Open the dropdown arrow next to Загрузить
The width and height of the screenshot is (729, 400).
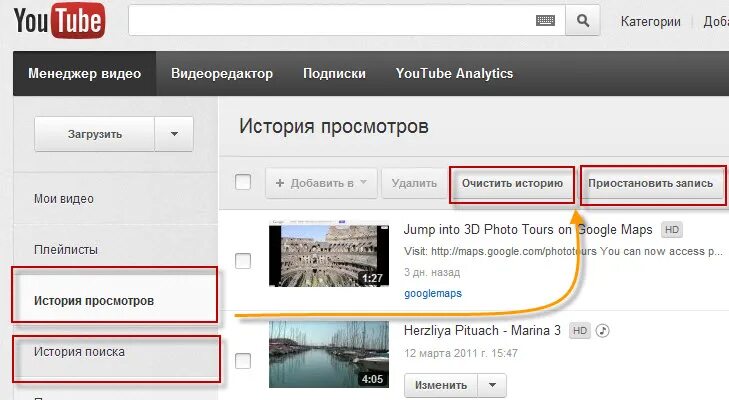[174, 134]
